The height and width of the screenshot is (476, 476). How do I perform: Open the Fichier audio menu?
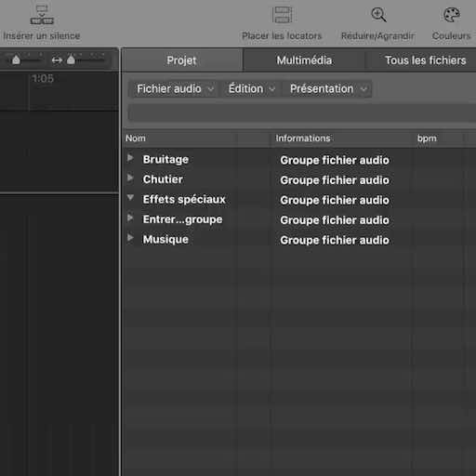coord(175,89)
